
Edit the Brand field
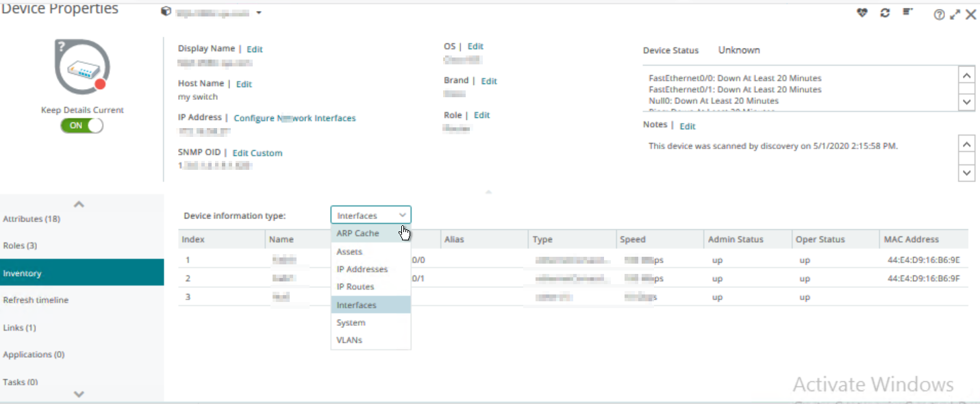point(489,81)
